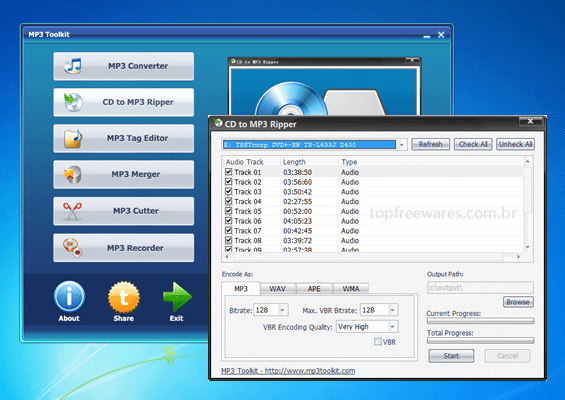The width and height of the screenshot is (565, 400).
Task: Uncheck Track 08 checkbox
Action: click(x=228, y=240)
